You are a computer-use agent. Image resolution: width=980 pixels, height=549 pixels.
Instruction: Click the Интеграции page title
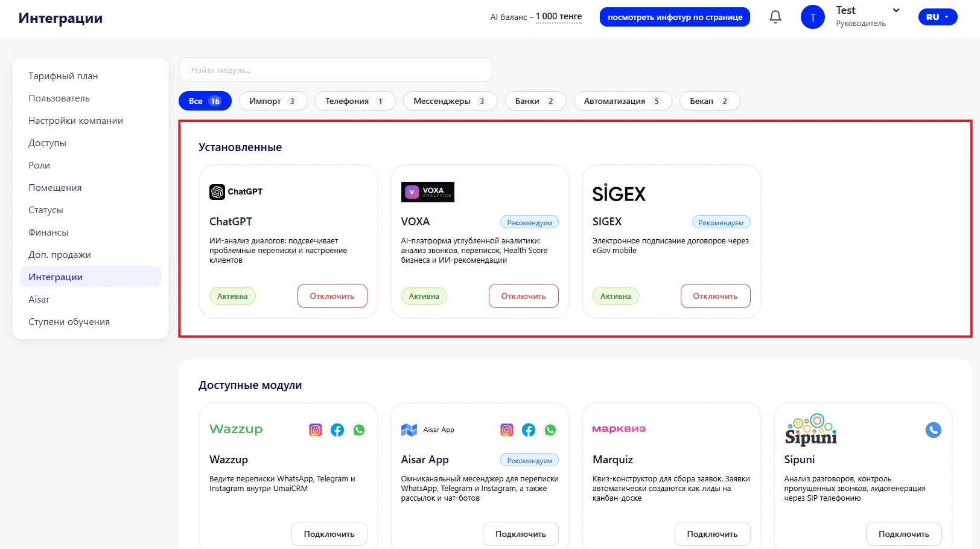click(x=60, y=18)
